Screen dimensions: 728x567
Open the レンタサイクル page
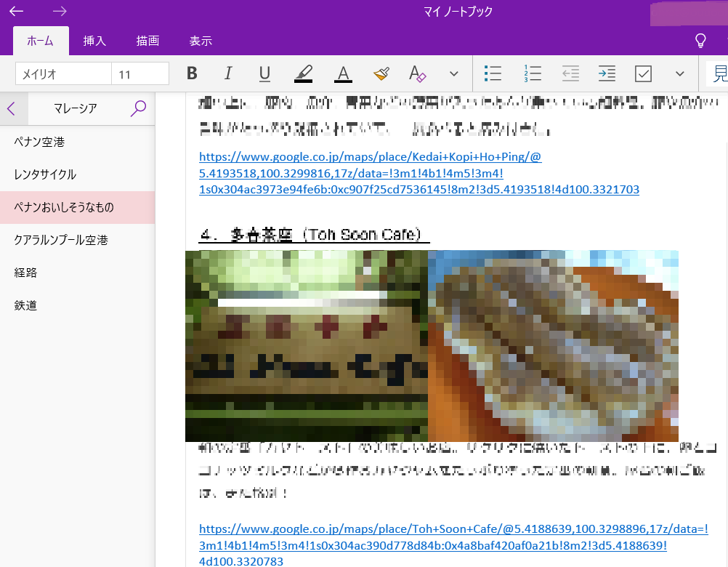pos(77,174)
